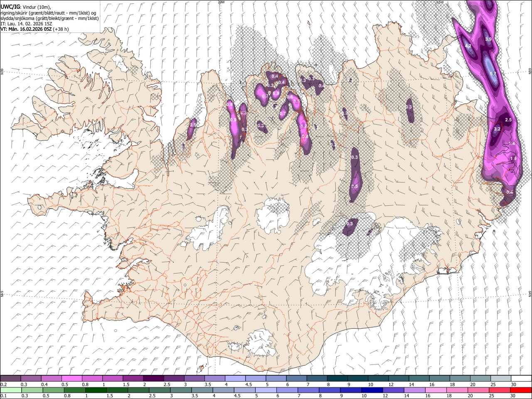Viewport: 532px width, 399px height.
Task: Click the 3.2 precipitation value in the eastern band
Action: 497,129
